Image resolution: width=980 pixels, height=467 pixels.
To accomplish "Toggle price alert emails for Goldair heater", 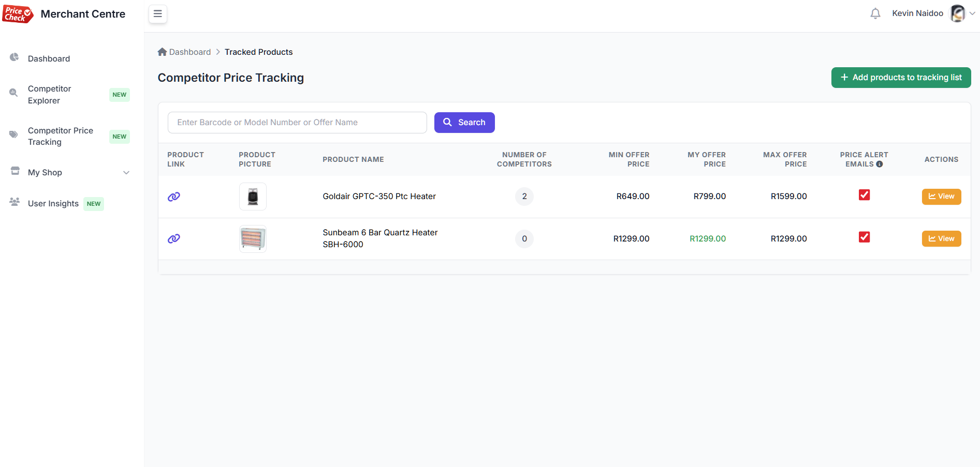I will pos(864,195).
